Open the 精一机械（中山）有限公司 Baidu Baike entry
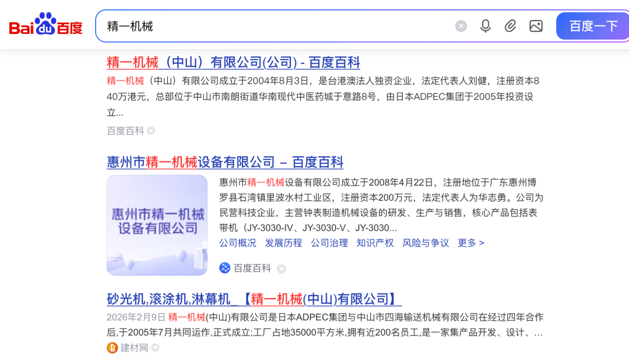629x364 pixels. [233, 62]
